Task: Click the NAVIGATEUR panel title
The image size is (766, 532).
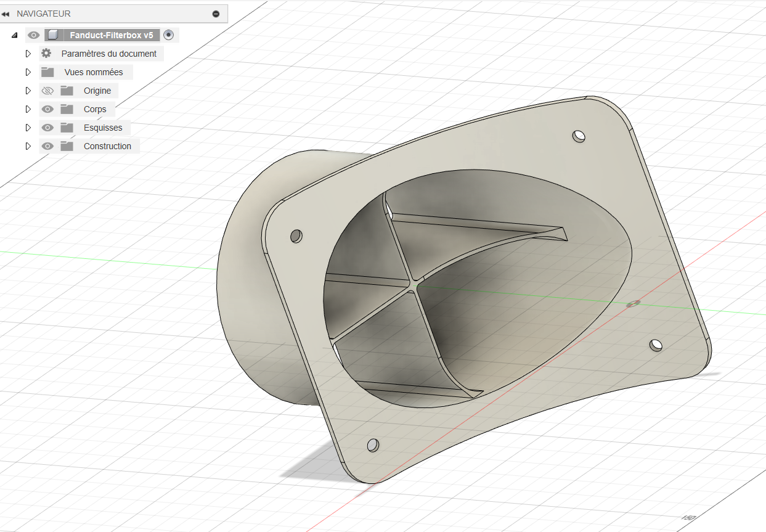Action: coord(44,14)
